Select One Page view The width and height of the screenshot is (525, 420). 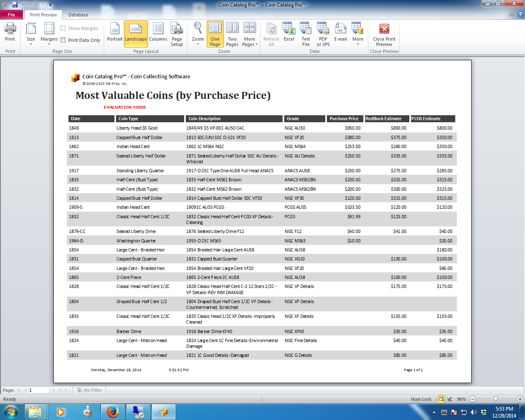click(215, 34)
